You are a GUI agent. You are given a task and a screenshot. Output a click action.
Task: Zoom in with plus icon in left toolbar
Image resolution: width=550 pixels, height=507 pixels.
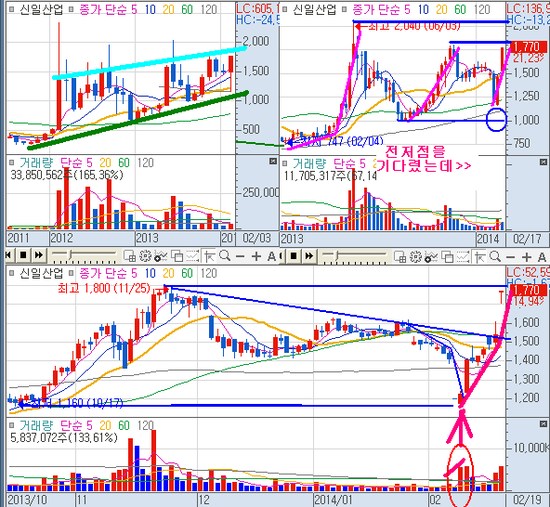click(256, 256)
